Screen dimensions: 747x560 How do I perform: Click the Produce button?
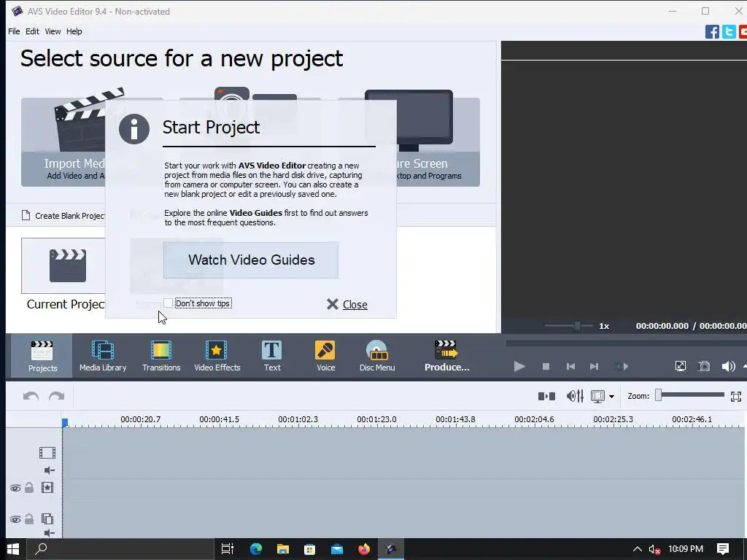point(446,356)
